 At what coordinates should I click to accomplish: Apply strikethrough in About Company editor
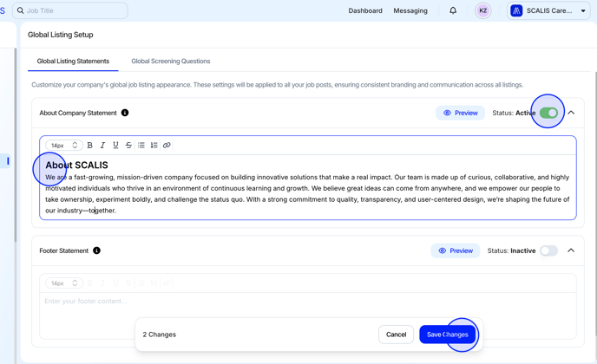click(x=128, y=146)
